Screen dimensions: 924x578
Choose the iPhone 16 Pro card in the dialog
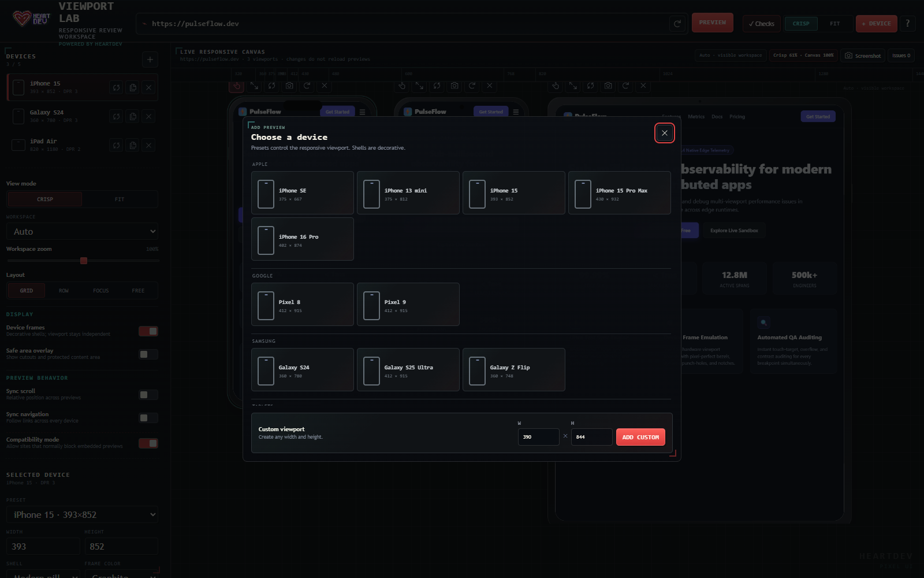coord(303,239)
